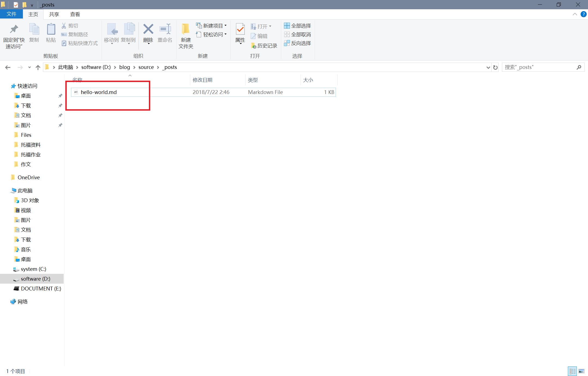Click Select All (全部选择)
588x376 pixels.
tap(297, 26)
